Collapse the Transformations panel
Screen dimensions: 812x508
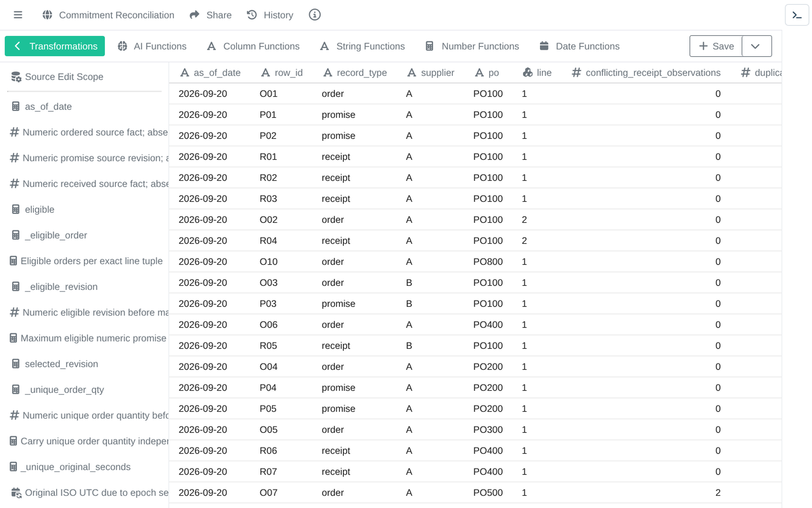tap(55, 46)
